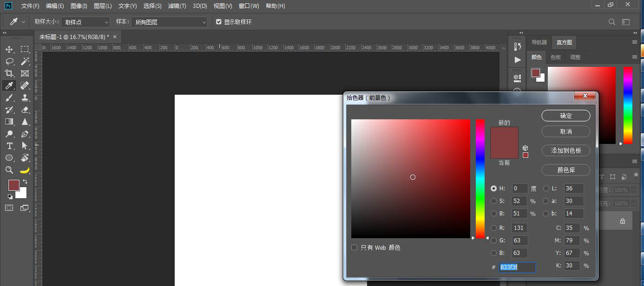Select the Path Selection tool
644x286 pixels.
click(25, 146)
